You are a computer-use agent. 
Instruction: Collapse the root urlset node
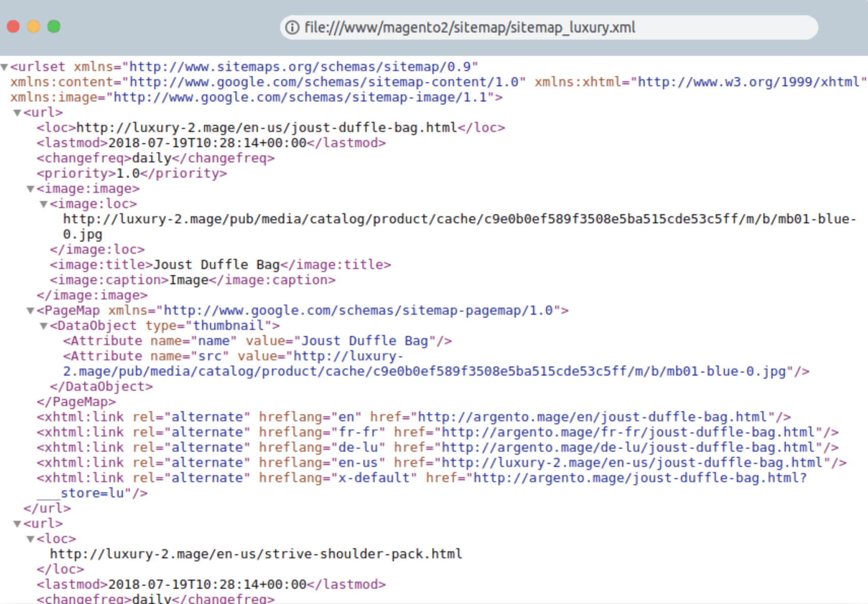[5, 67]
